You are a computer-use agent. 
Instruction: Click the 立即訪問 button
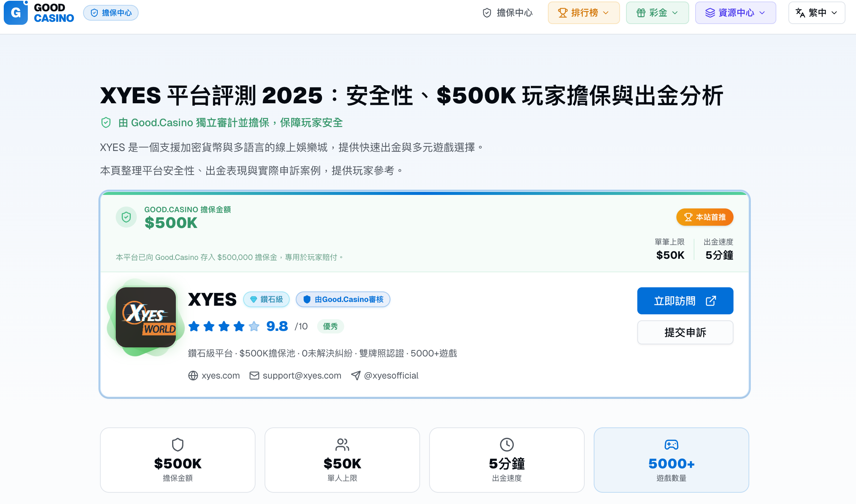pyautogui.click(x=685, y=300)
